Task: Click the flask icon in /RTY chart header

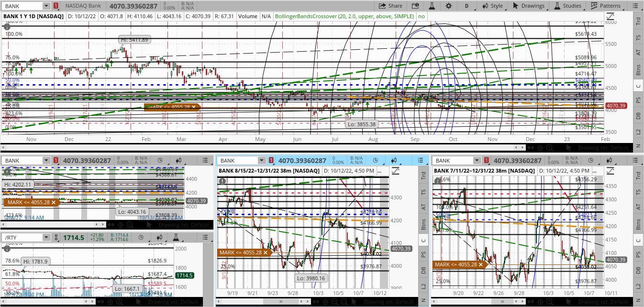Action: [176, 237]
